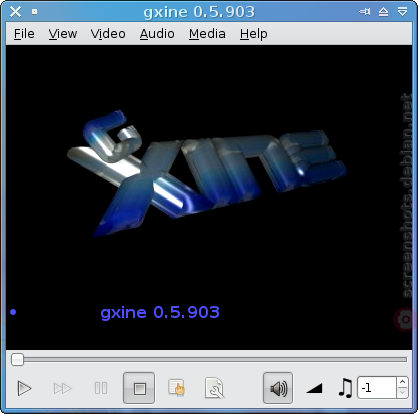Open the Video menu
This screenshot has height=414, width=418.
[108, 34]
